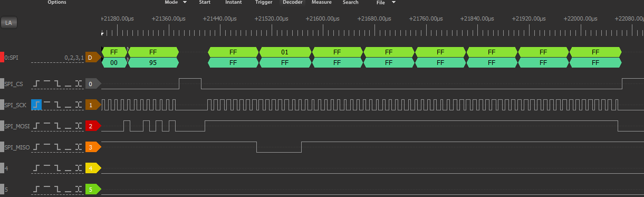Set rising edge trigger on SPI_MISO
The height and width of the screenshot is (197, 644).
point(36,147)
